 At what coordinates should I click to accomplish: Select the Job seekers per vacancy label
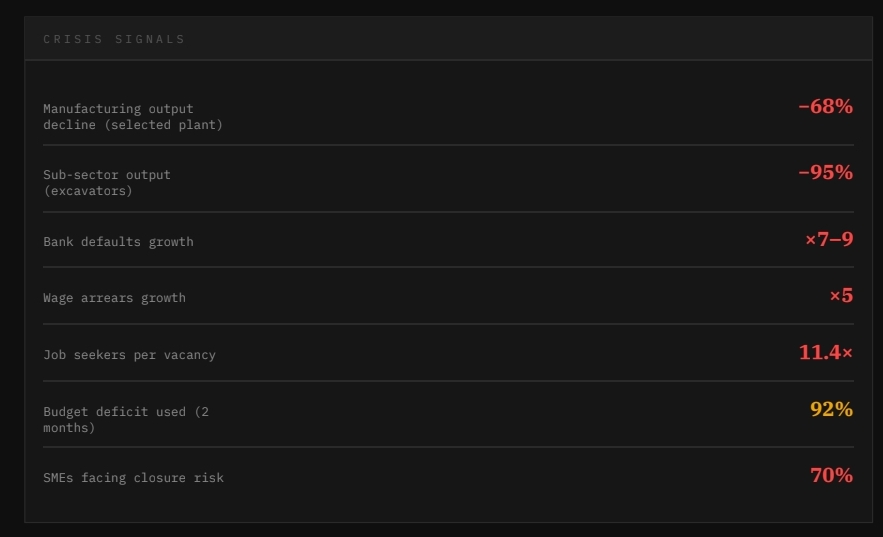click(x=129, y=354)
